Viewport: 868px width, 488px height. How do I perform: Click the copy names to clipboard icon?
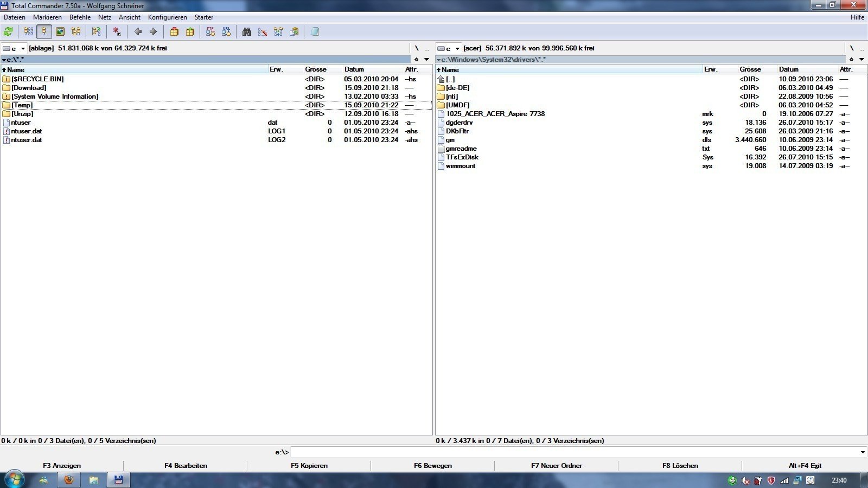294,32
